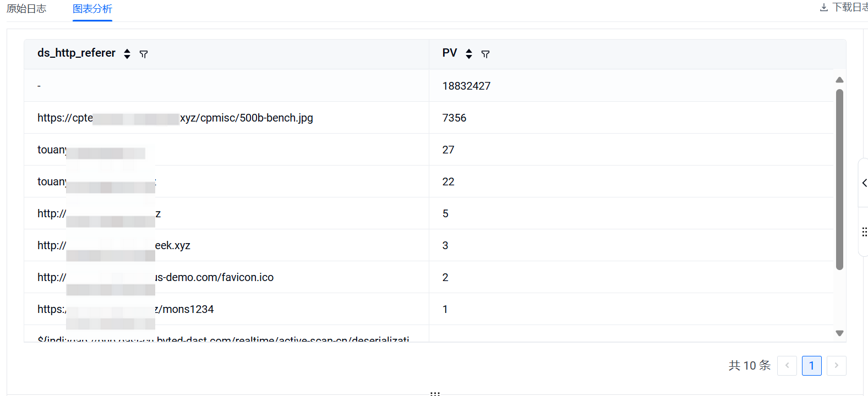Select the PV value 18832427 cell
The width and height of the screenshot is (868, 396).
[466, 86]
